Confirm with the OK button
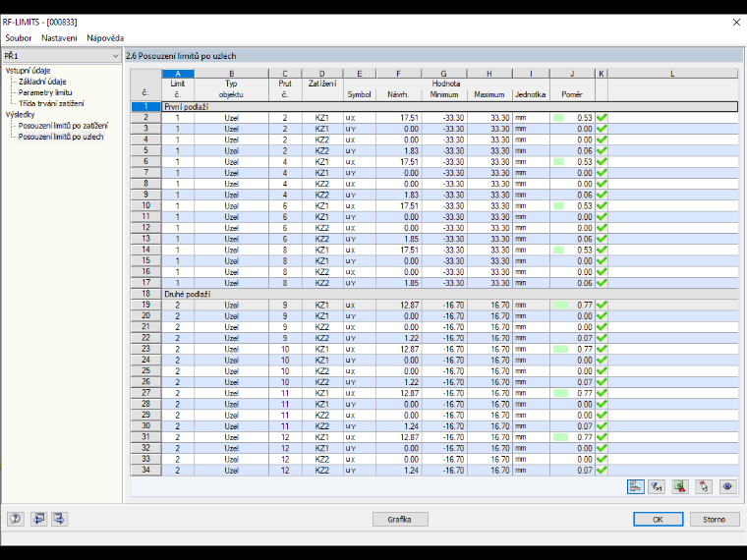This screenshot has height=560, width=747. coord(658,519)
